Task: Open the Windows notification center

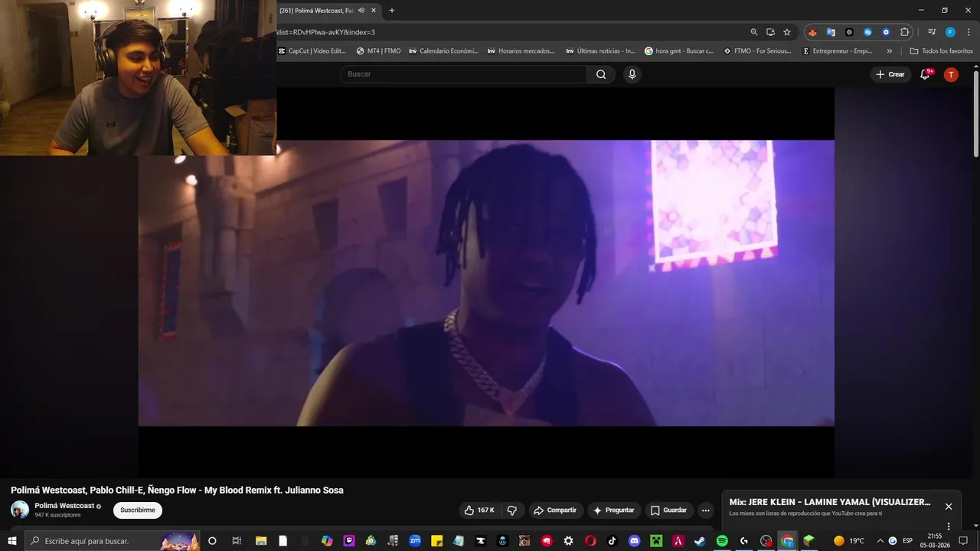Action: tap(963, 541)
